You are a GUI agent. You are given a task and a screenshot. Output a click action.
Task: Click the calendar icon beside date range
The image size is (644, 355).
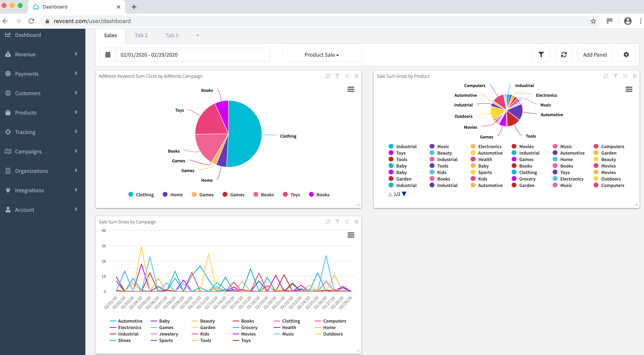[108, 54]
